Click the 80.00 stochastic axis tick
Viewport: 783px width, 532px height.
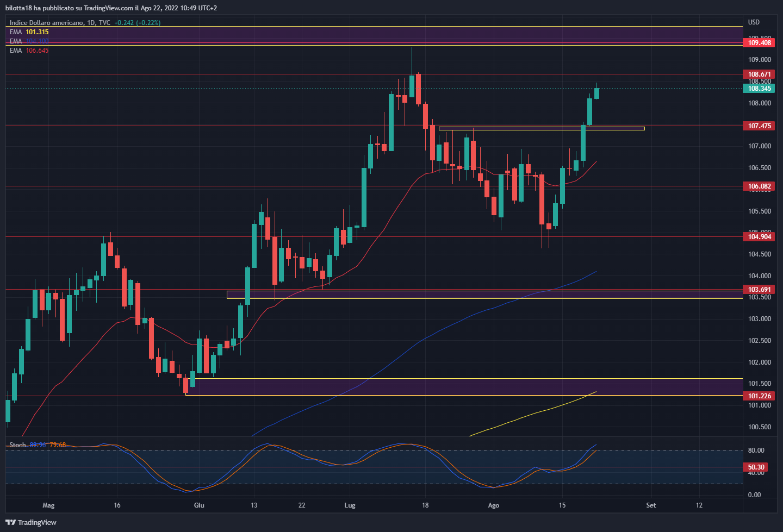pos(756,450)
